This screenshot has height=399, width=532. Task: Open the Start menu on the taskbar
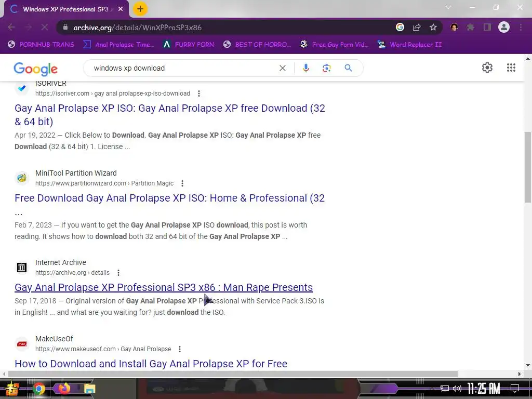point(11,389)
